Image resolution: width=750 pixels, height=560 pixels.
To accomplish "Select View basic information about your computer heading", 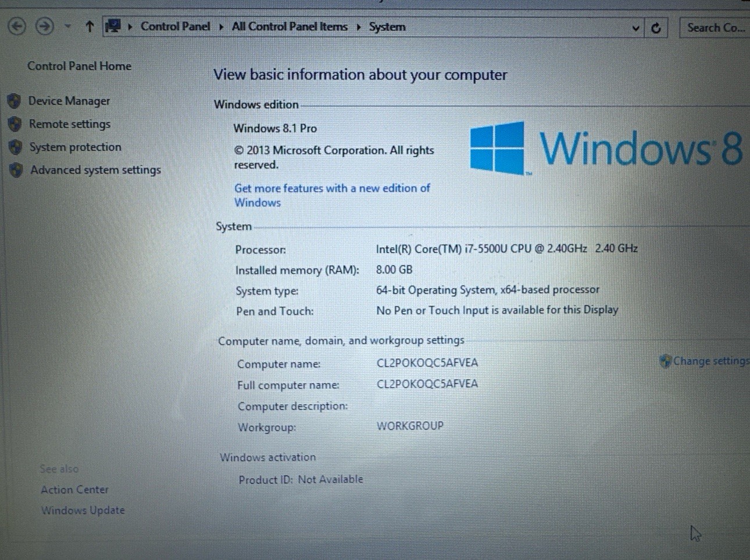I will [360, 75].
